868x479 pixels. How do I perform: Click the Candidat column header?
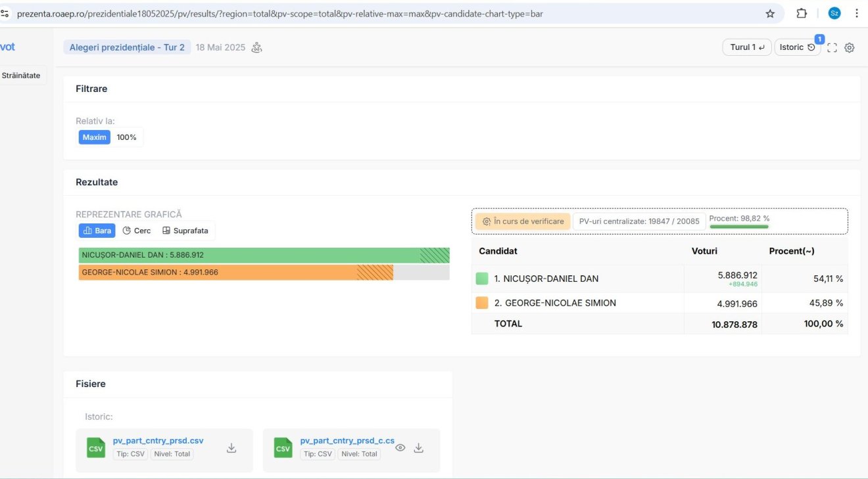coord(498,251)
